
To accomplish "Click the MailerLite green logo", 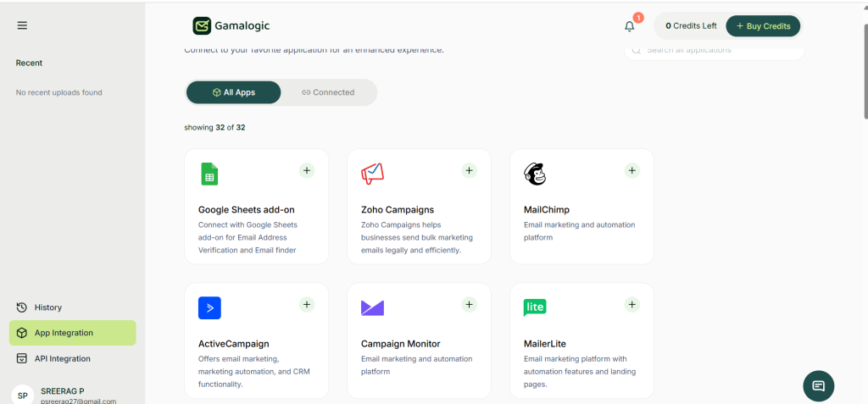I will [535, 307].
